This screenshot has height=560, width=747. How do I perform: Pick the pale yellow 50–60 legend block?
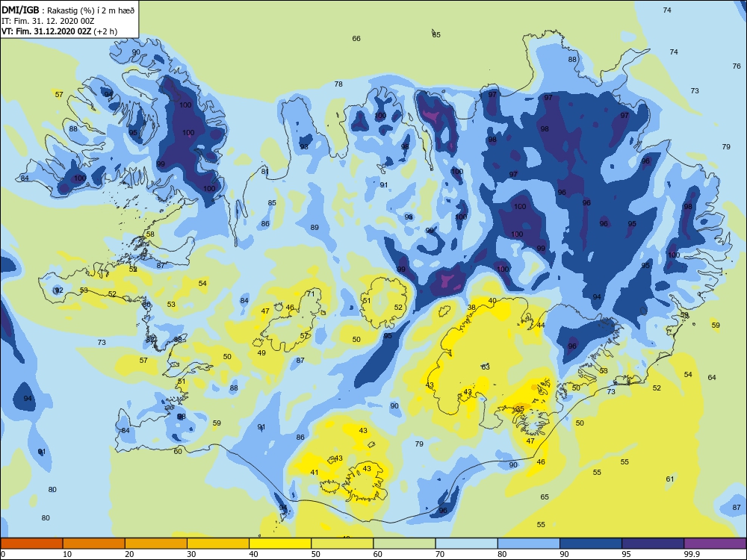[x=342, y=544]
